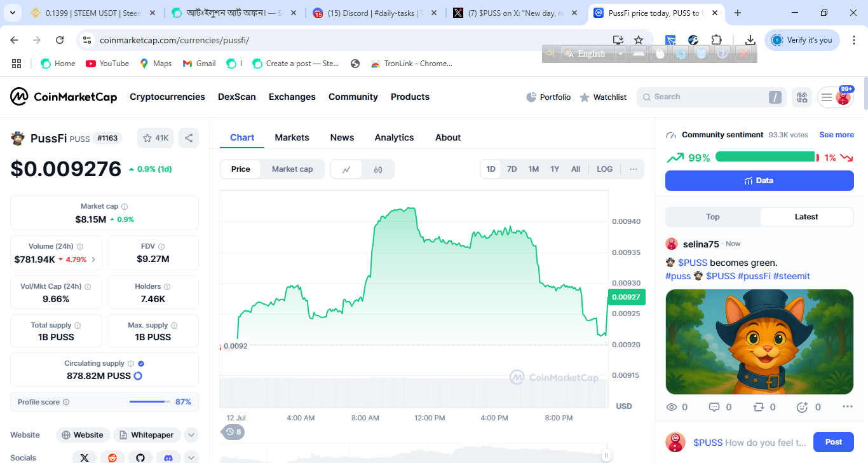Switch chart to Market cap view
Image resolution: width=868 pixels, height=463 pixels.
point(292,169)
